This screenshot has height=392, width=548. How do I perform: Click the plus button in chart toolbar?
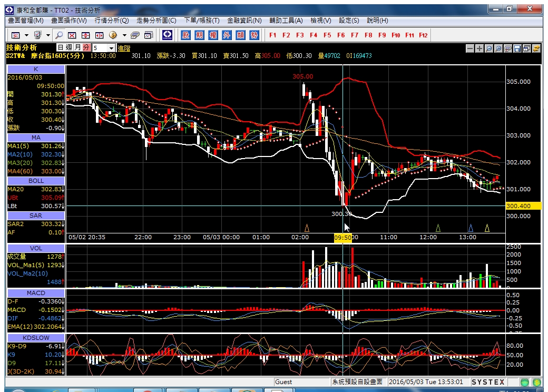click(x=479, y=48)
